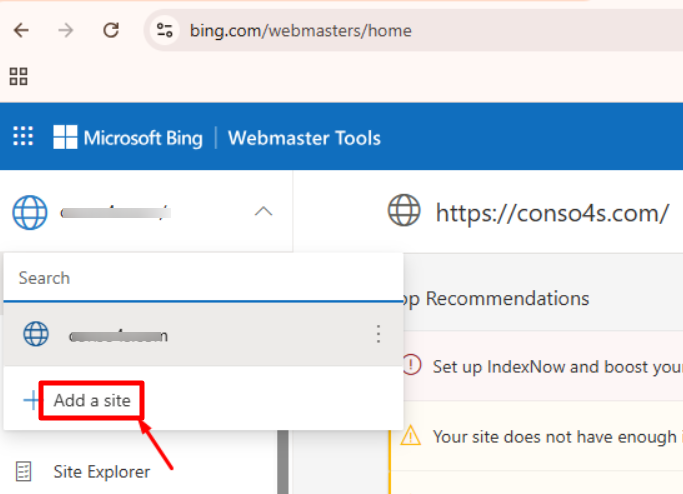Click the address bar URL
Image resolution: width=683 pixels, height=494 pixels.
300,30
